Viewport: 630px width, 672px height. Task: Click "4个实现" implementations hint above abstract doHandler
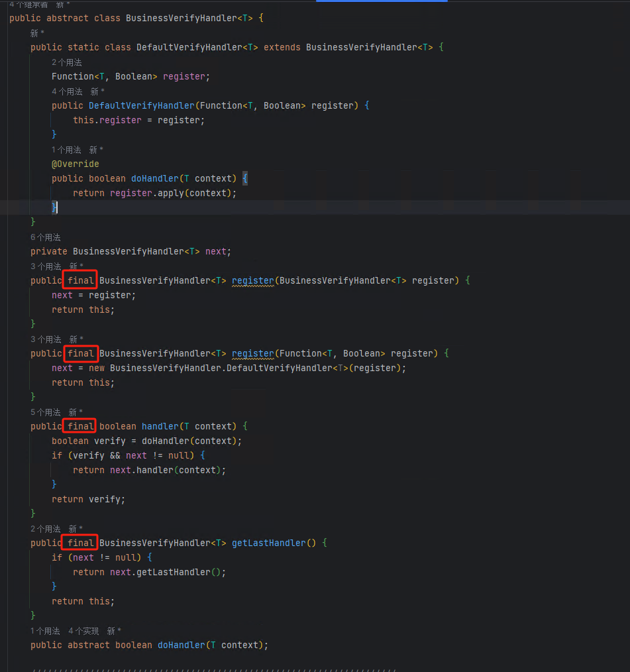pos(83,631)
